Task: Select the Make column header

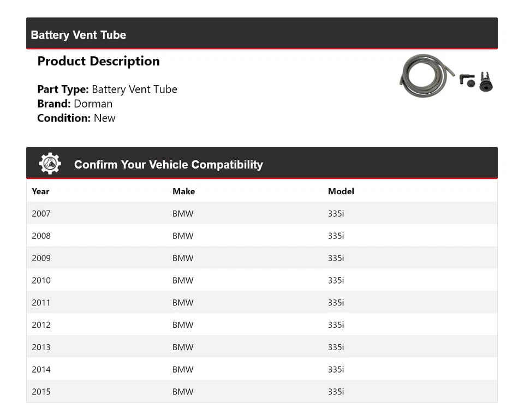Action: (x=183, y=191)
